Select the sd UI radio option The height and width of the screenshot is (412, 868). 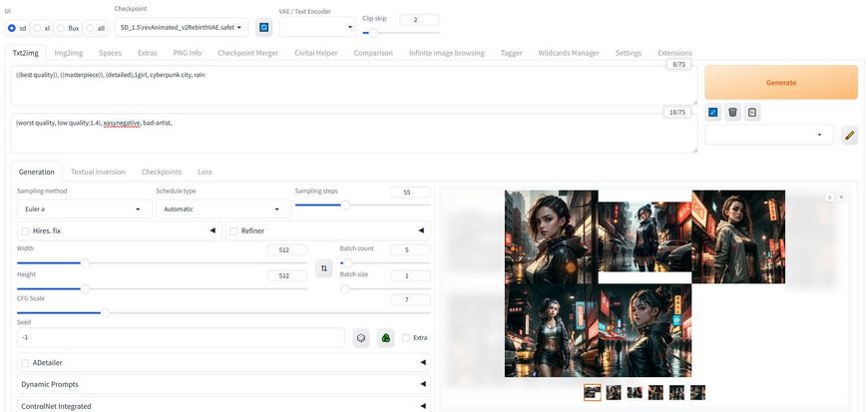(17, 28)
